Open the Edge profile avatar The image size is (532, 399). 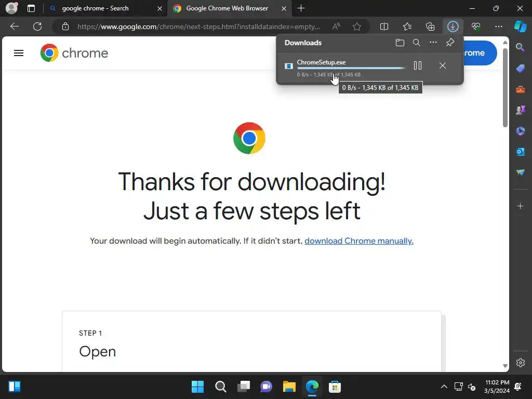(x=11, y=8)
